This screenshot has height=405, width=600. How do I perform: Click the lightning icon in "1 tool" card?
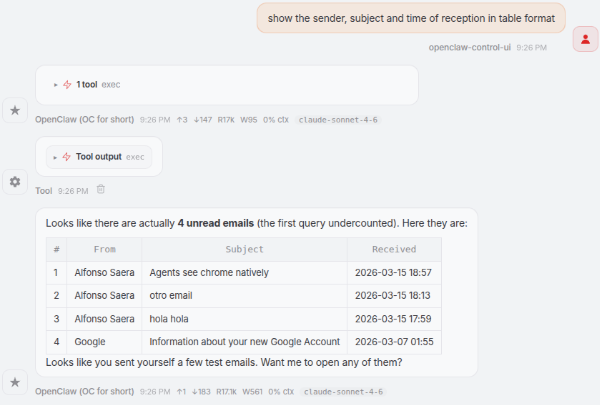click(67, 85)
